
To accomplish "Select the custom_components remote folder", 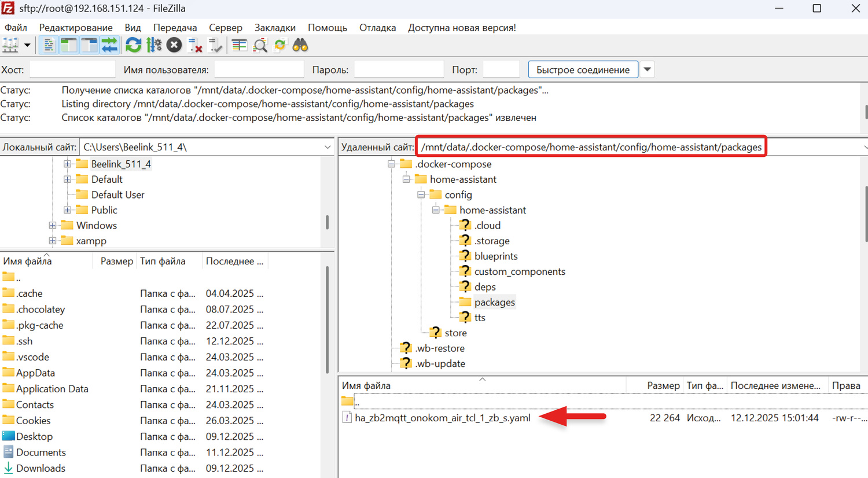I will coord(520,271).
